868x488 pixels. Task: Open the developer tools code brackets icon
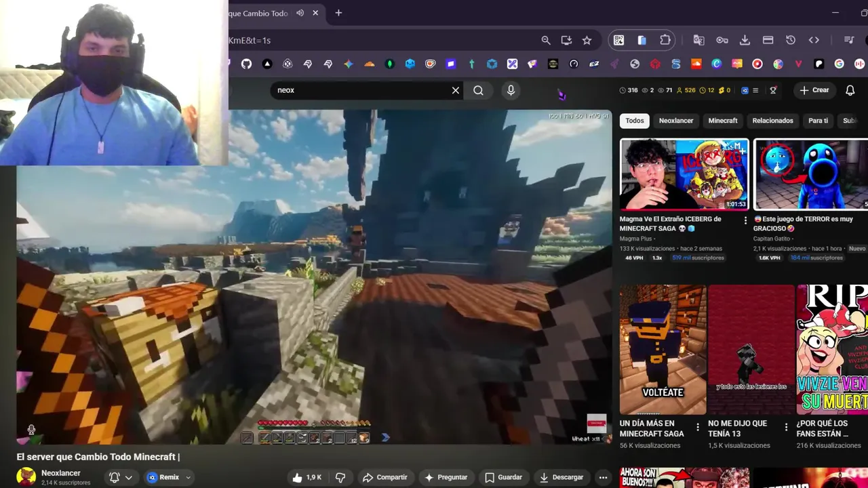coord(814,41)
